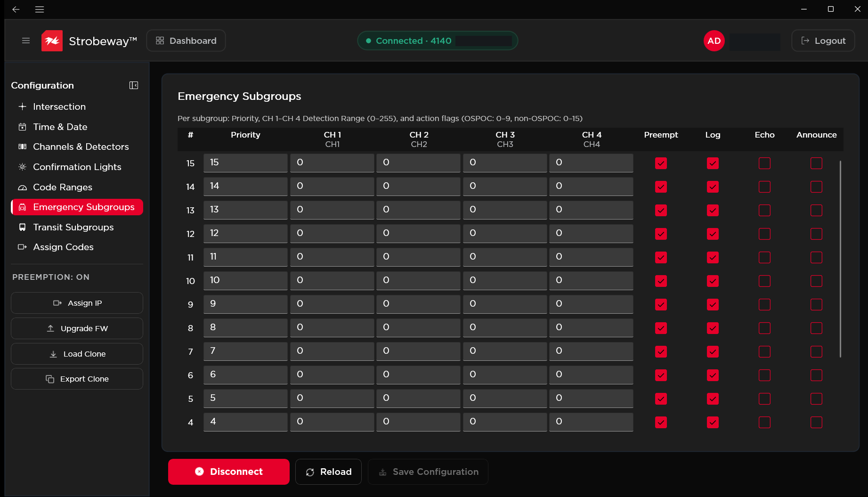Open Assign Codes section
868x497 pixels.
[x=77, y=247]
